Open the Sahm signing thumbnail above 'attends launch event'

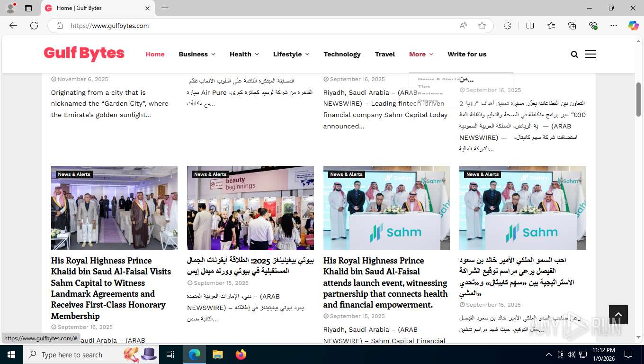[x=386, y=208]
